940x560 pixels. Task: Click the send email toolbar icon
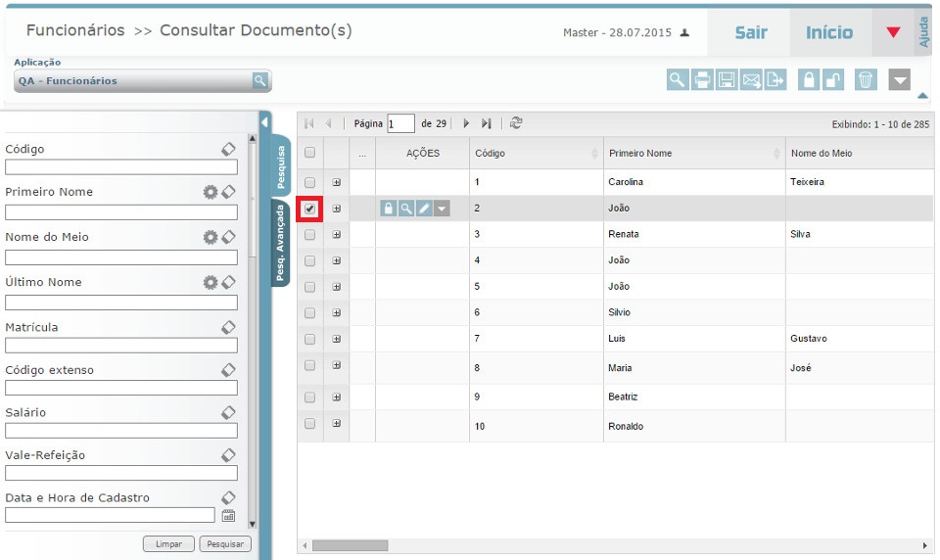751,79
